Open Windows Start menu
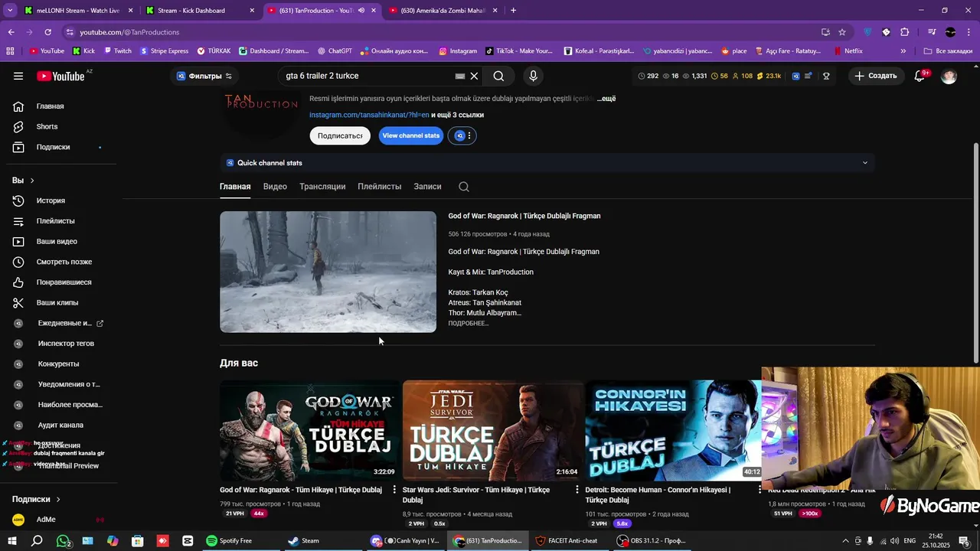Viewport: 980px width, 551px height. coord(11,540)
